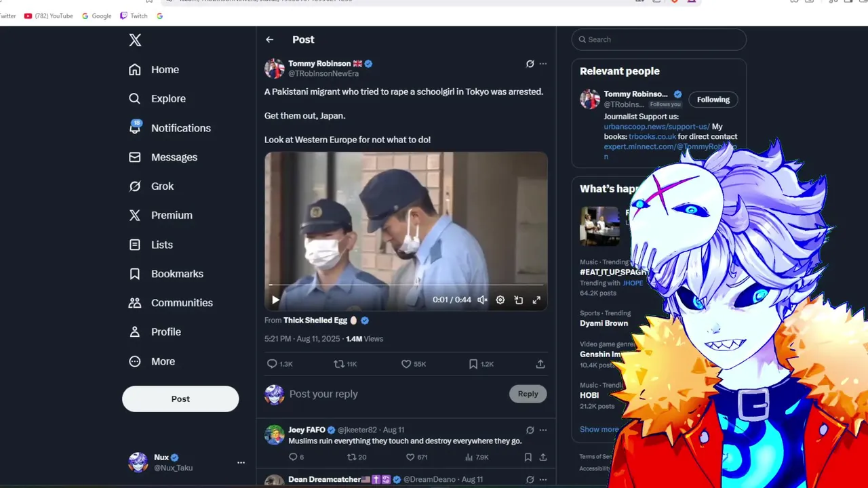
Task: Open more options on Joey FAFO's reply
Action: tap(542, 430)
